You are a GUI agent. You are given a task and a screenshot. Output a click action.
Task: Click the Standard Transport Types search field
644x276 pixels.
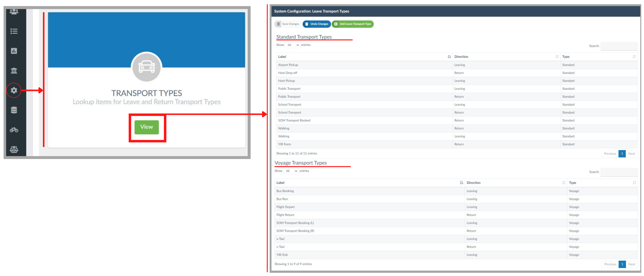pyautogui.click(x=619, y=46)
